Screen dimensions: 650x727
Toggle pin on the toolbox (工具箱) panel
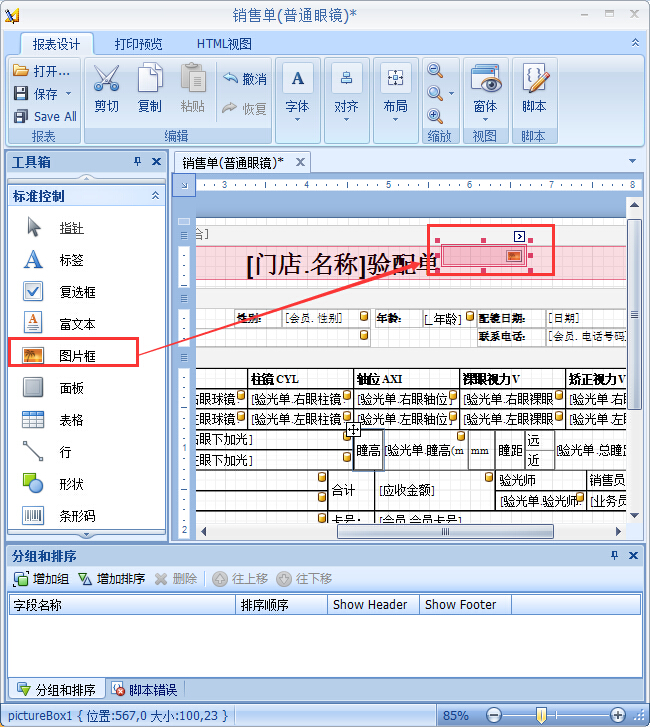click(138, 162)
